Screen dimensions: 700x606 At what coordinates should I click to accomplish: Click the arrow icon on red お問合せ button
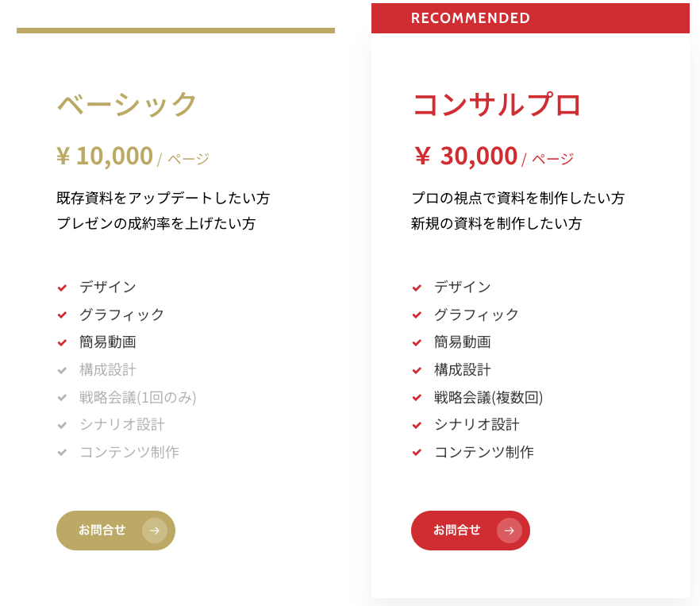click(510, 531)
